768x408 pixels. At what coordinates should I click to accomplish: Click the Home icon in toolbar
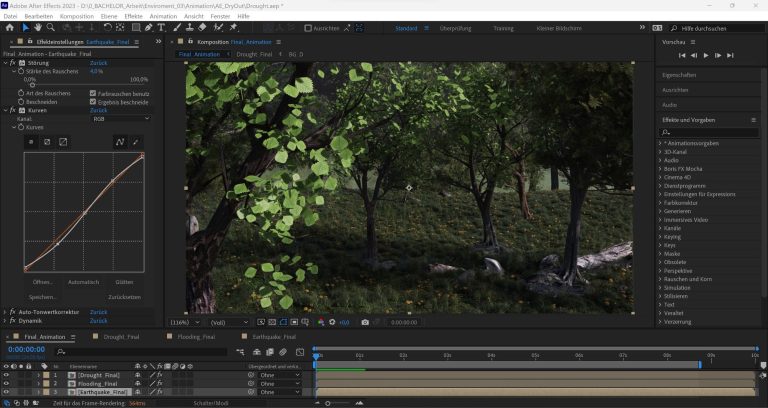[x=9, y=28]
